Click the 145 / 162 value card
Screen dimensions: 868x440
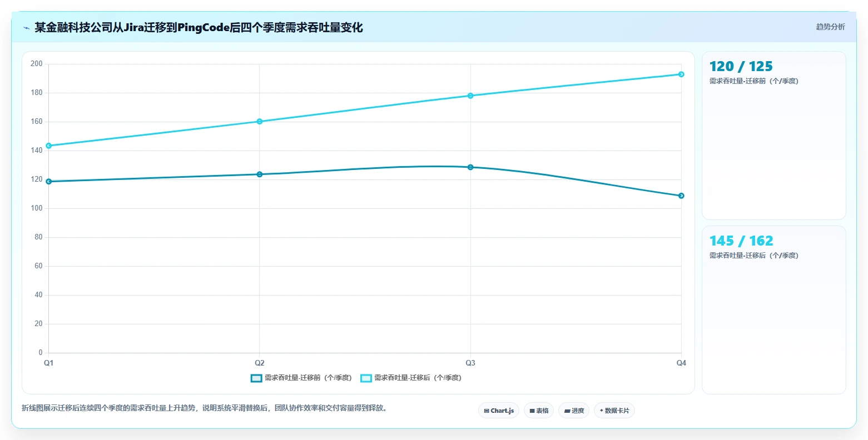[774, 310]
